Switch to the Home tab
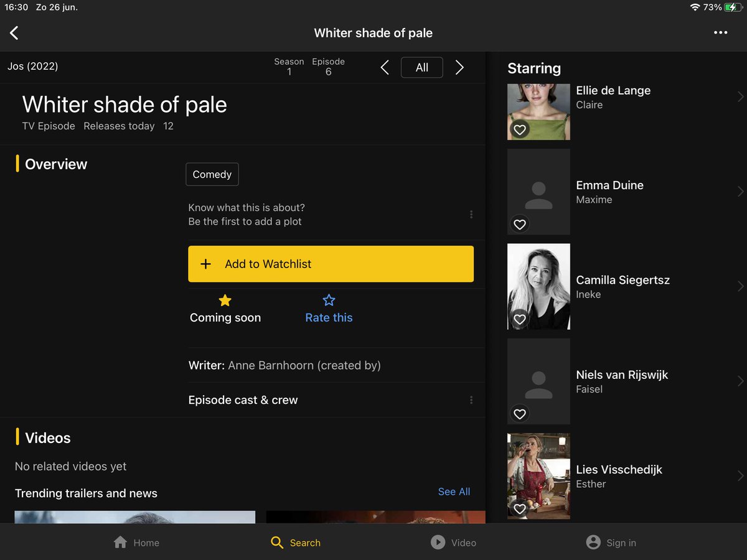Screen dimensions: 747x560 (x=137, y=543)
